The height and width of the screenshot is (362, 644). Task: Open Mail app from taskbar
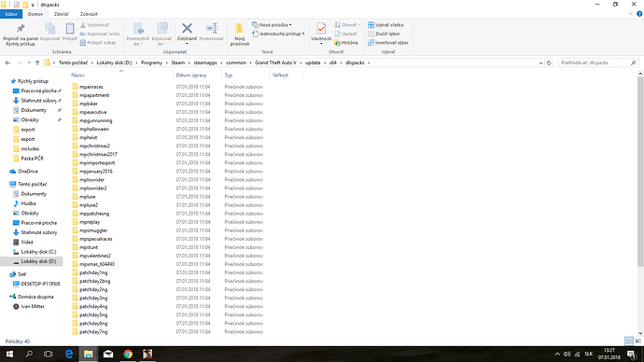108,354
